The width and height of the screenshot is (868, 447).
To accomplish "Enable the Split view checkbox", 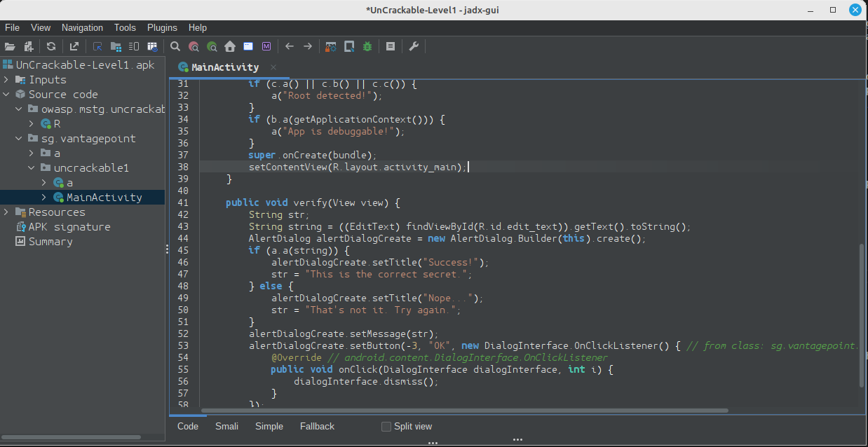I will [x=386, y=426].
